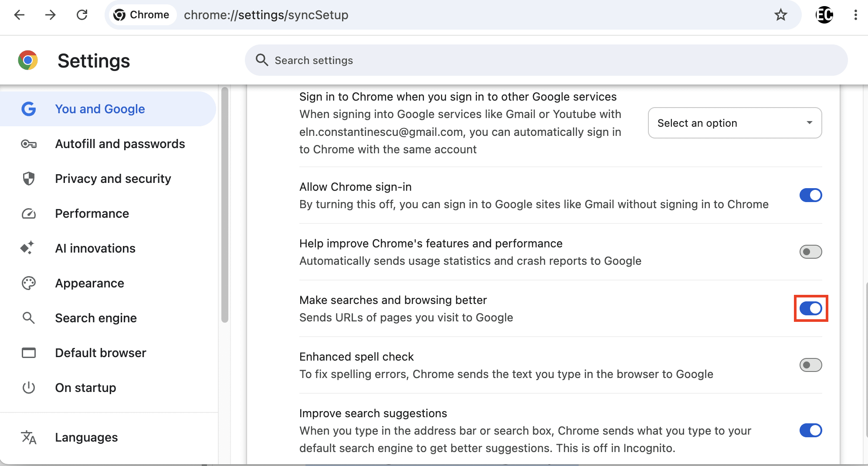Click the Google G icon in sidebar
868x466 pixels.
coord(29,109)
